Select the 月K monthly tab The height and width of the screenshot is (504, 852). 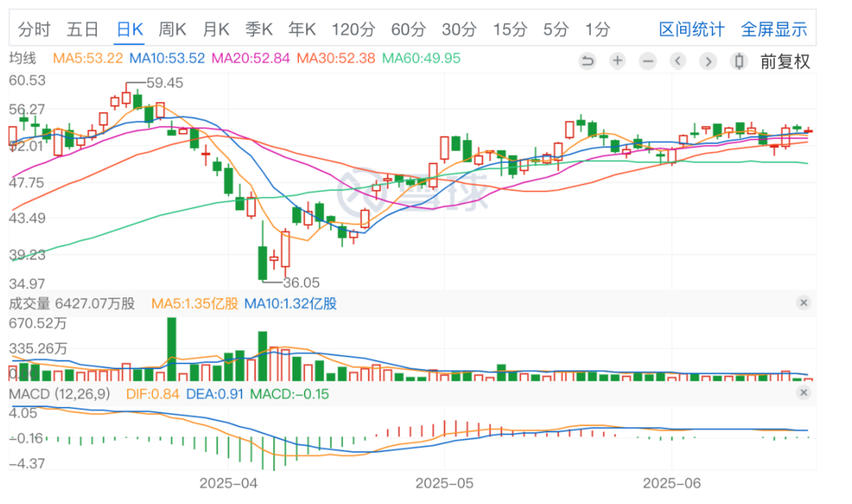coord(215,29)
